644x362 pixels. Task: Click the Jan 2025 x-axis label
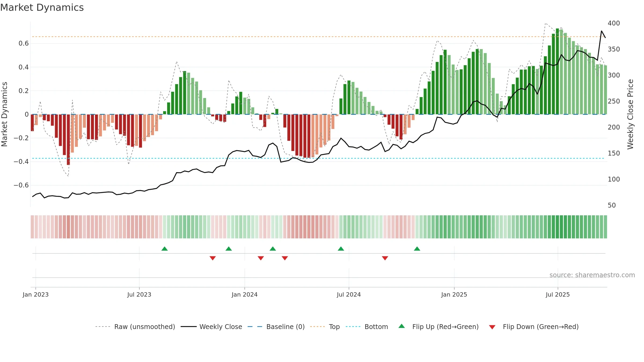coord(454,294)
